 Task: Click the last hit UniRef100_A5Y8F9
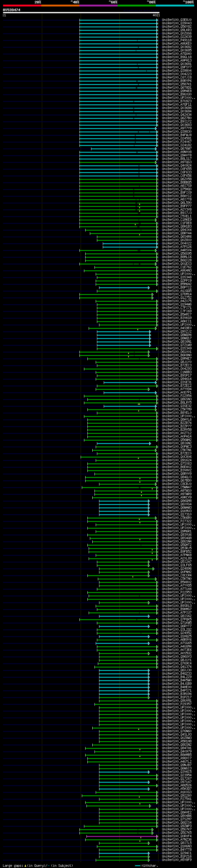pos(177,860)
